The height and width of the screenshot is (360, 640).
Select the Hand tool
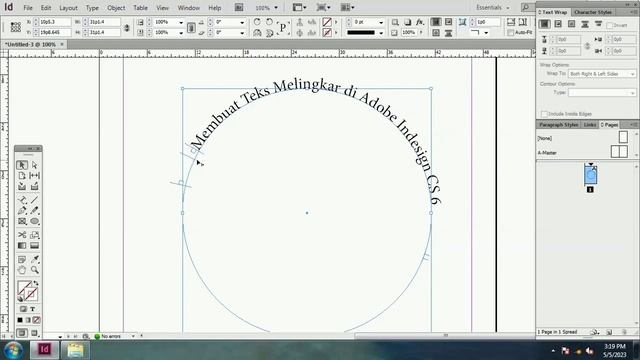click(22, 270)
